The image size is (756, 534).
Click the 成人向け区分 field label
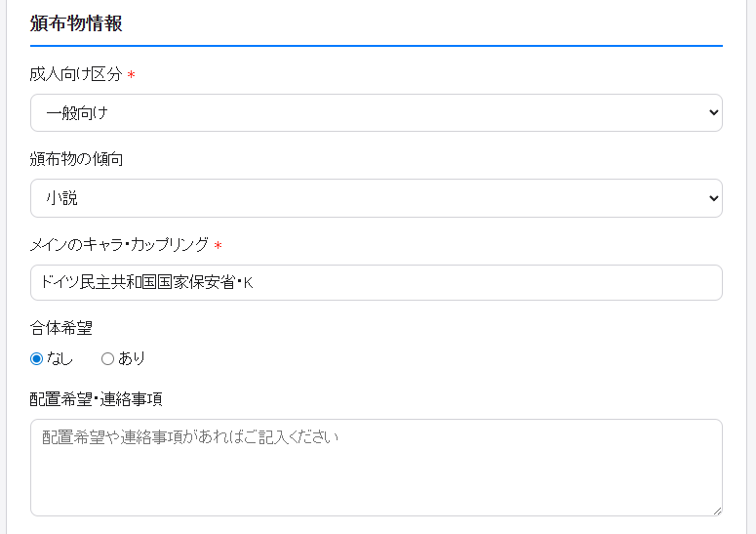75,74
